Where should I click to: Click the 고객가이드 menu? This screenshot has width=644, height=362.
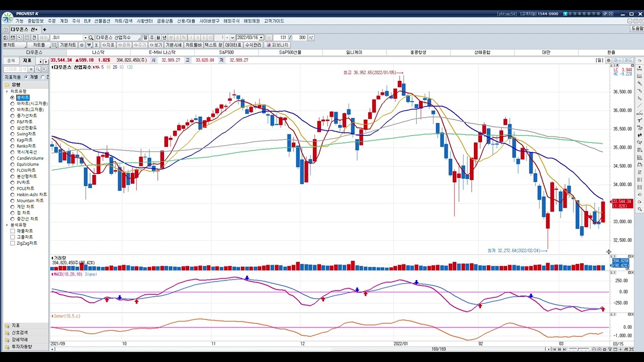point(274,21)
